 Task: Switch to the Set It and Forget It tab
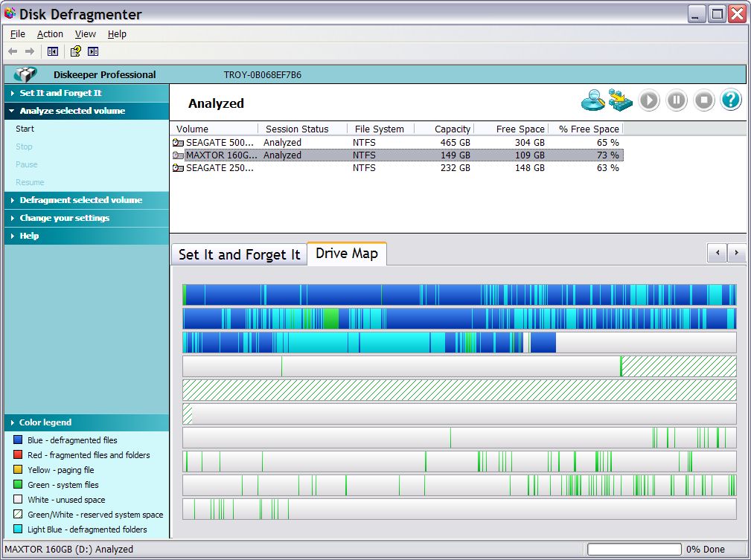coord(239,254)
